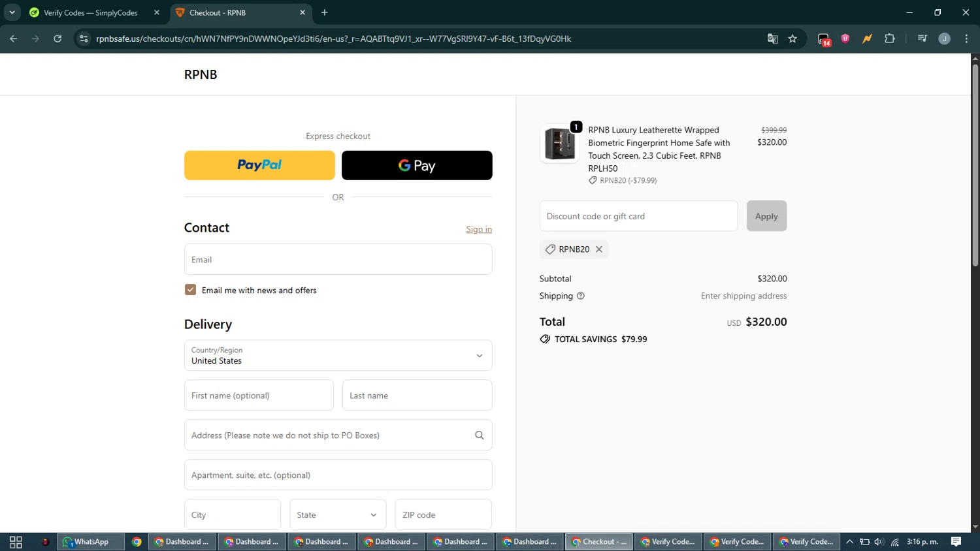Image resolution: width=980 pixels, height=551 pixels.
Task: Open the notification center icon
Action: 956,542
